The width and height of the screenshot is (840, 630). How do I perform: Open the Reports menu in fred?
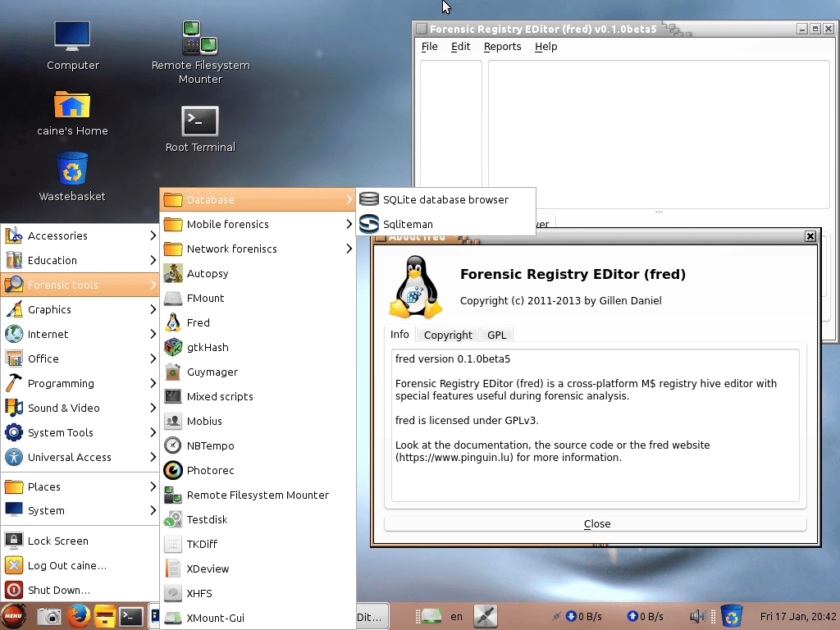pos(503,47)
